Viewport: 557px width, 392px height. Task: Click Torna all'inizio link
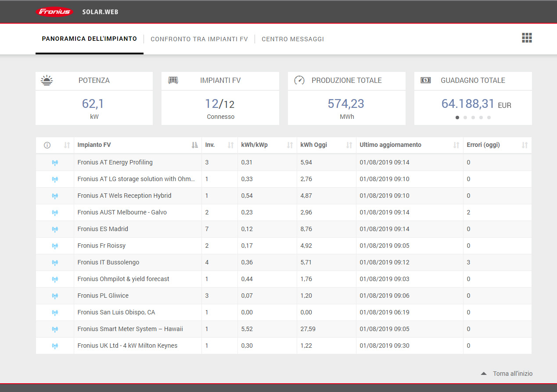tap(512, 374)
